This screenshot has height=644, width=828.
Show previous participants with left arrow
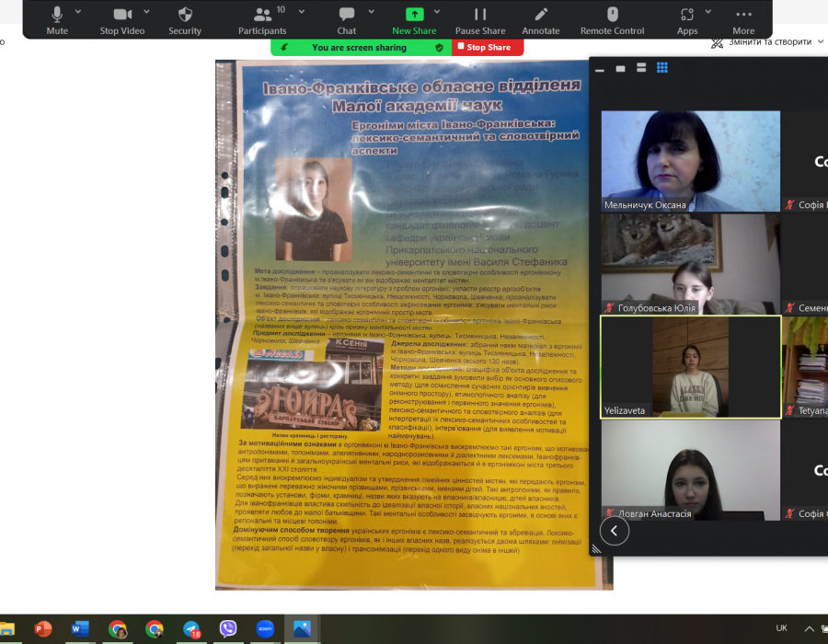point(615,531)
